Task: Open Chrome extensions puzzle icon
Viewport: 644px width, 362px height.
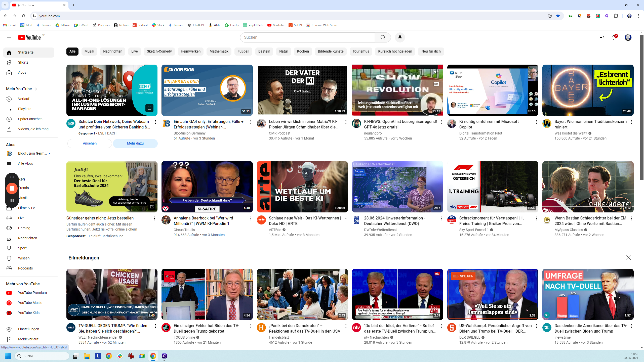Action: point(616,16)
